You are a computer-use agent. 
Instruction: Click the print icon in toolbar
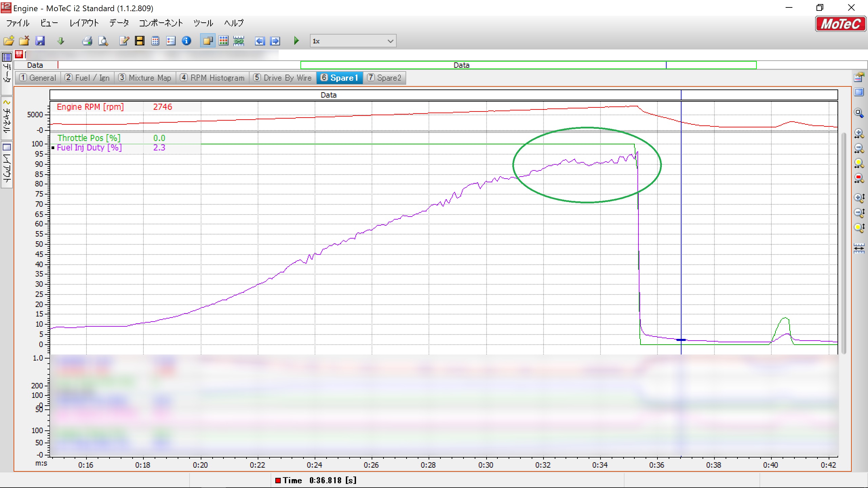pyautogui.click(x=87, y=41)
